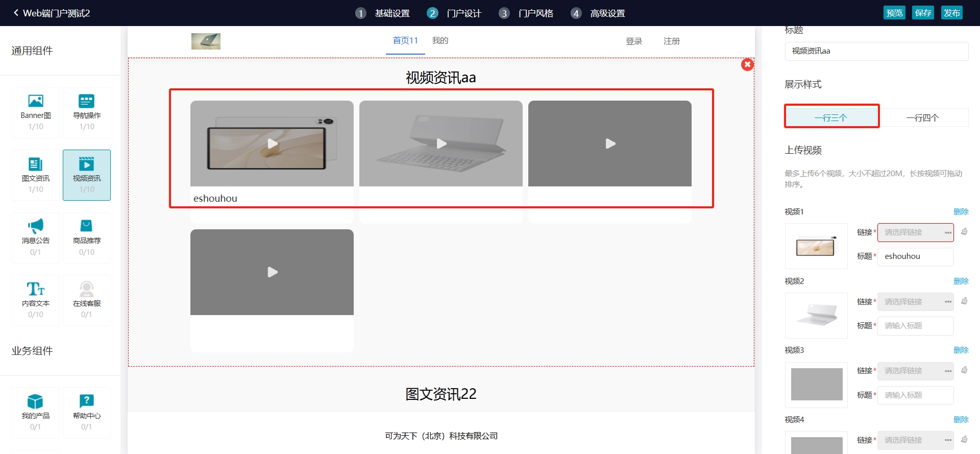
Task: Open the 我的 navigation tab
Action: [440, 40]
